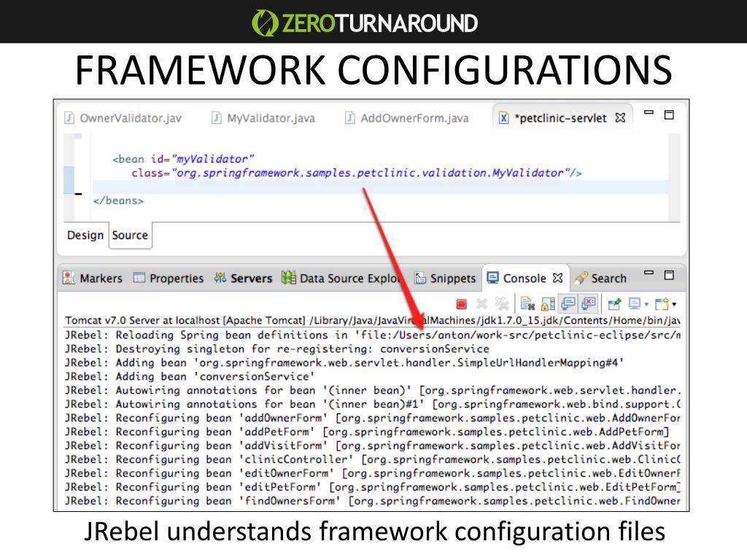
Task: Toggle Show Console on standard output
Action: pyautogui.click(x=568, y=303)
